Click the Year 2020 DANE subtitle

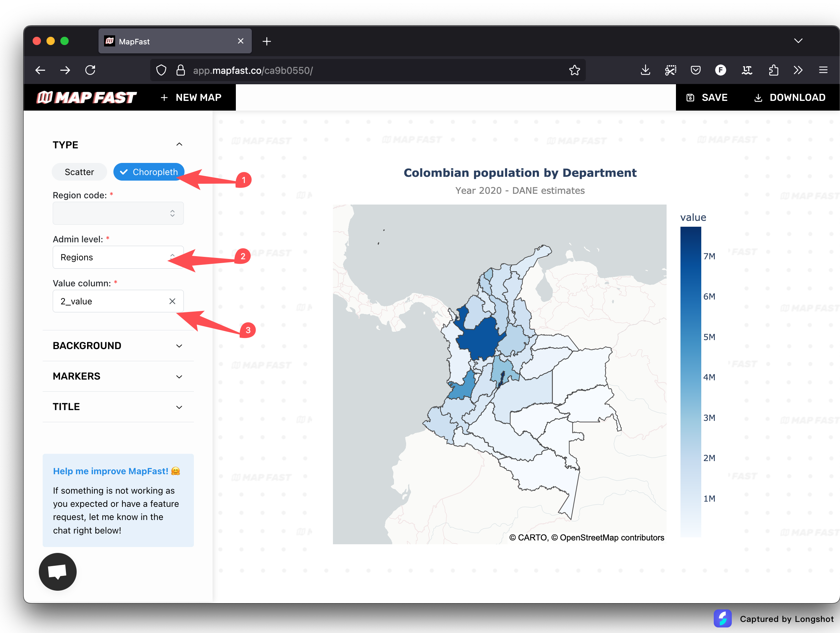(520, 191)
